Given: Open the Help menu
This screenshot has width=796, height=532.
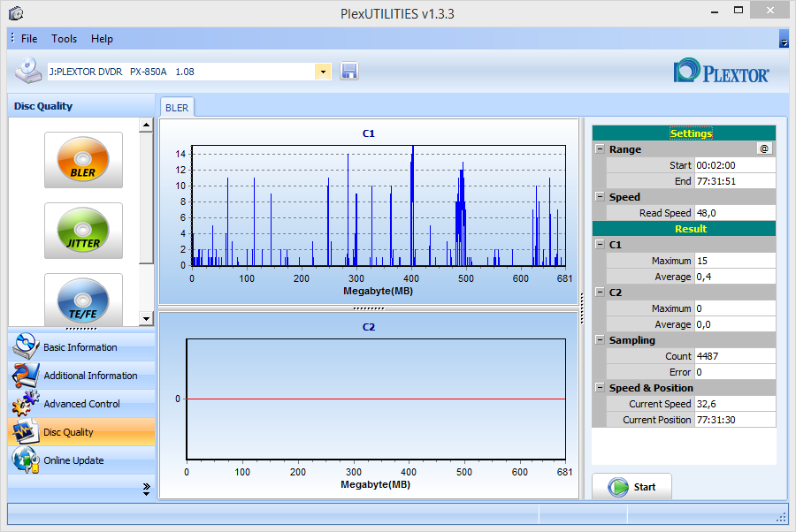Looking at the screenshot, I should point(102,39).
